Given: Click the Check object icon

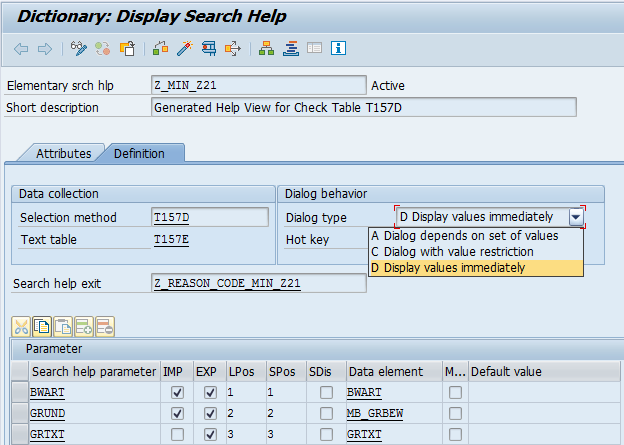Looking at the screenshot, I should click(x=160, y=49).
